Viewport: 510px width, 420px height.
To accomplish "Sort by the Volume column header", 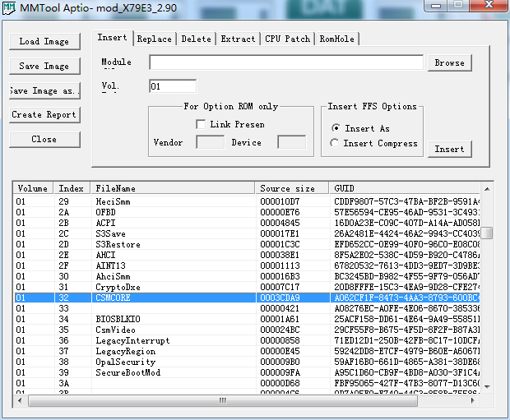I will click(34, 188).
